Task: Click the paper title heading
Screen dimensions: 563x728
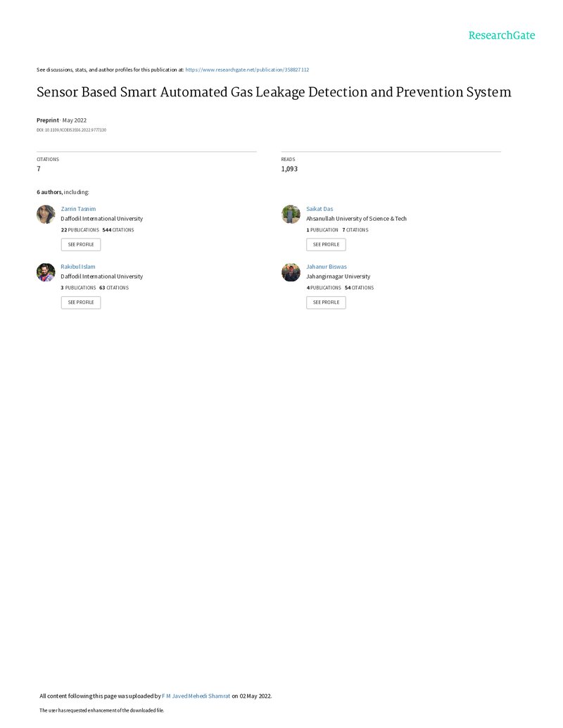Action: pyautogui.click(x=274, y=92)
